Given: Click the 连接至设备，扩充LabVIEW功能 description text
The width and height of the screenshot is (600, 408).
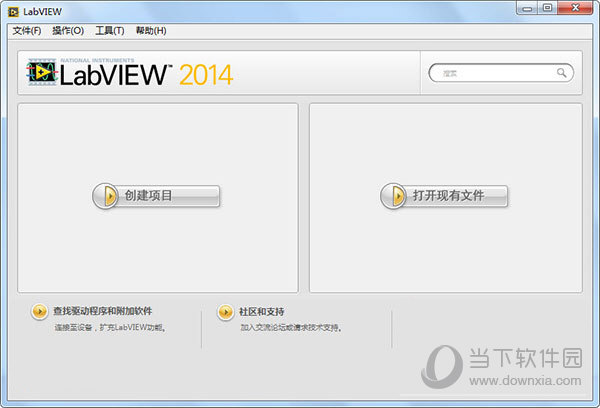Looking at the screenshot, I should pos(110,328).
